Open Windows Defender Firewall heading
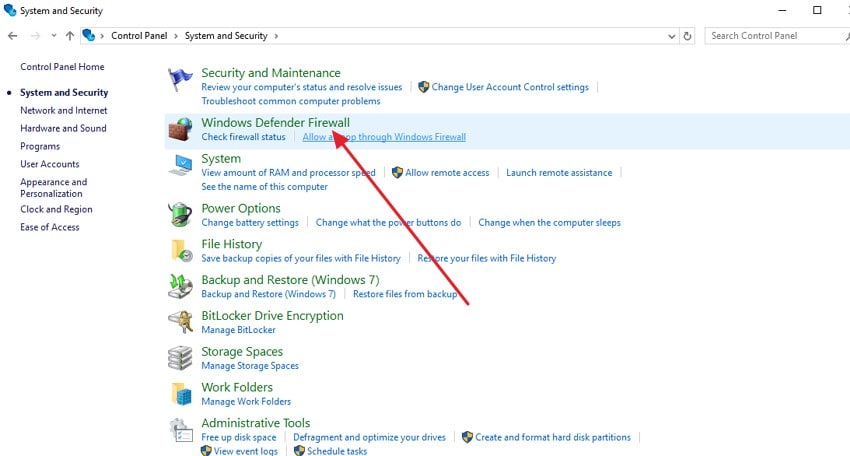This screenshot has height=456, width=850. (x=275, y=123)
